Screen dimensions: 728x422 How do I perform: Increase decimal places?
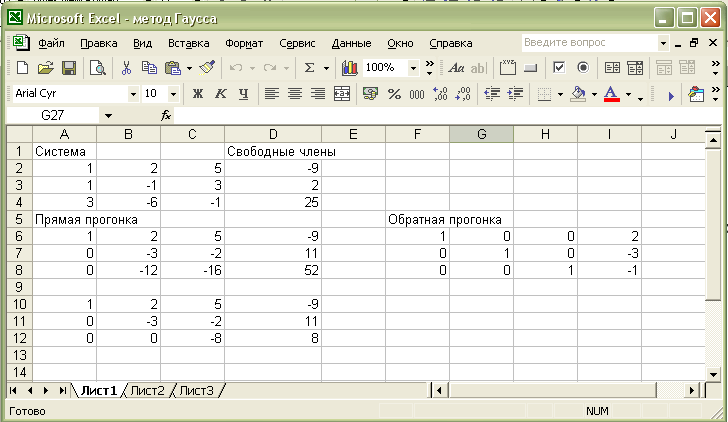(x=440, y=94)
